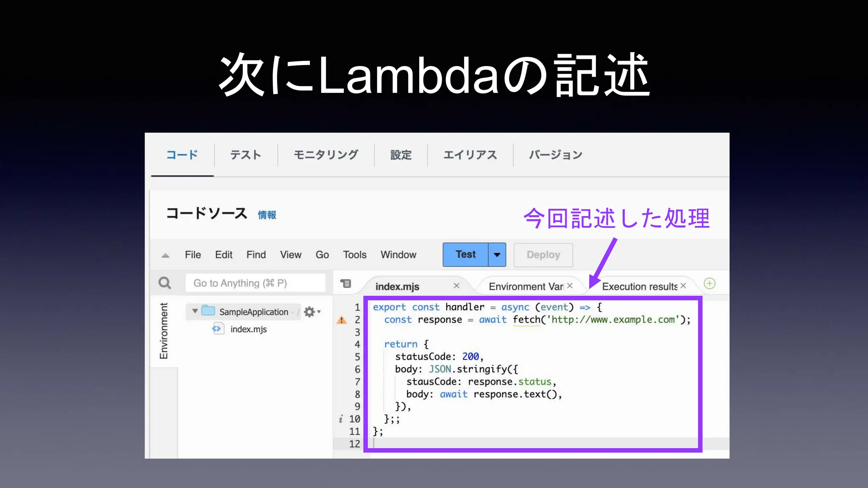Click the SampleApplication folder icon
868x488 pixels.
coord(208,311)
